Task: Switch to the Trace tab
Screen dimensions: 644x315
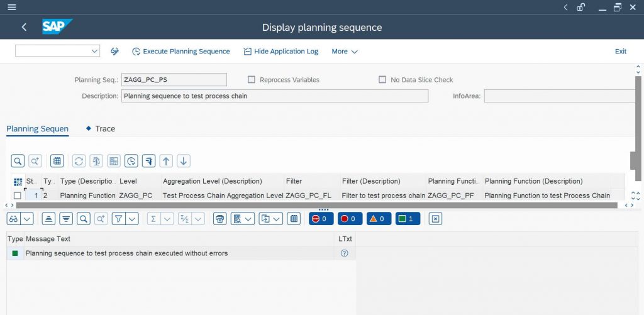Action: click(101, 128)
